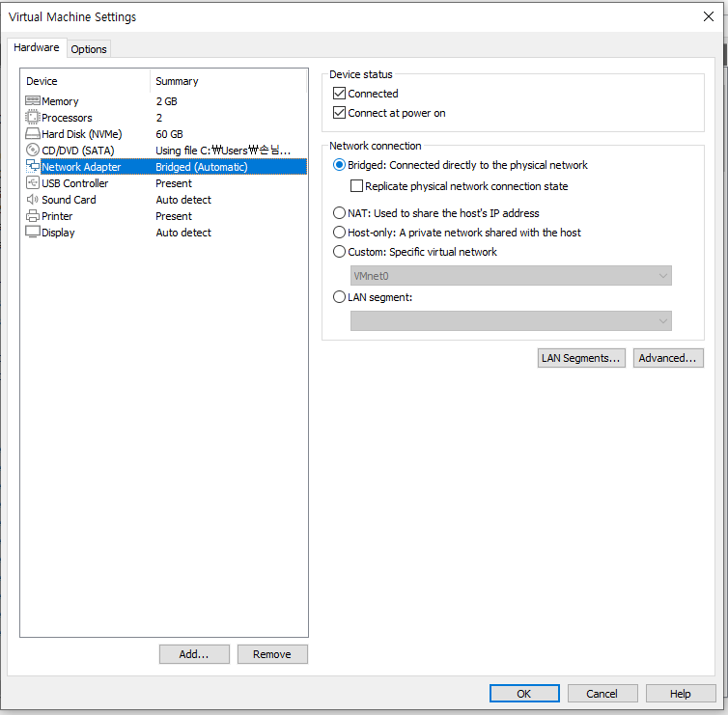Click the LAN Segments... button
Image resolution: width=728 pixels, height=715 pixels.
pyautogui.click(x=581, y=358)
